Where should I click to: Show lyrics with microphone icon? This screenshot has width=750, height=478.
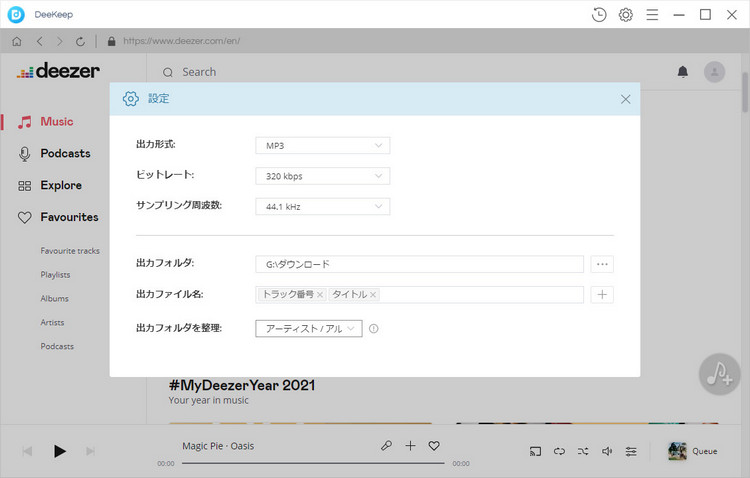(x=386, y=446)
